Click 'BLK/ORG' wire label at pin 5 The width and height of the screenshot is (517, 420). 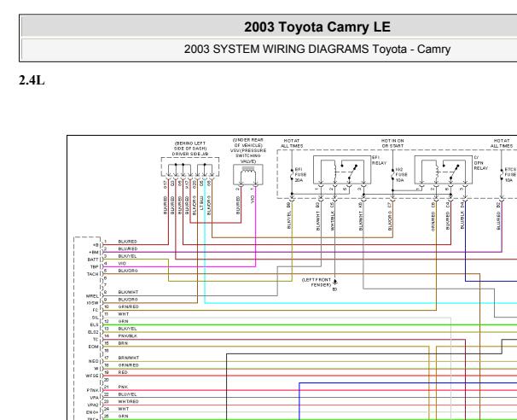pyautogui.click(x=128, y=271)
